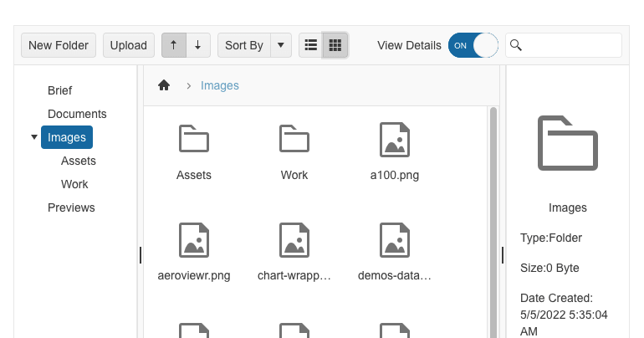Turn off the View Details switch
This screenshot has height=338, width=644.
(473, 45)
